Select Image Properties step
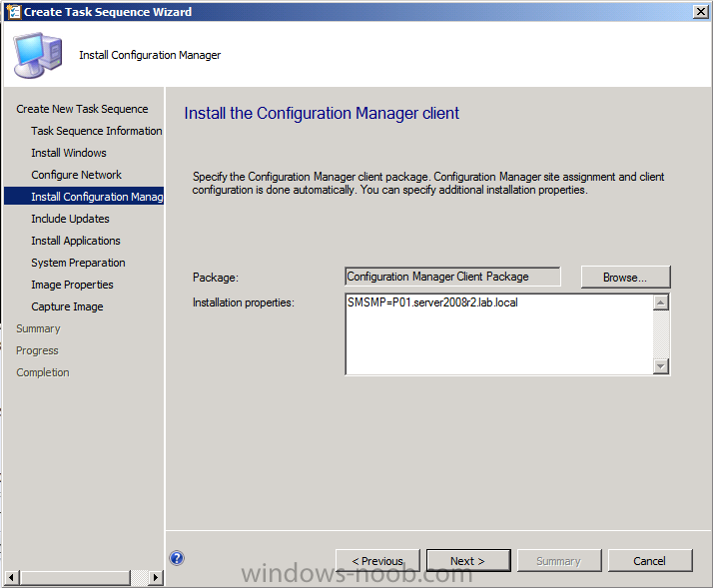The width and height of the screenshot is (713, 588). pos(72,285)
